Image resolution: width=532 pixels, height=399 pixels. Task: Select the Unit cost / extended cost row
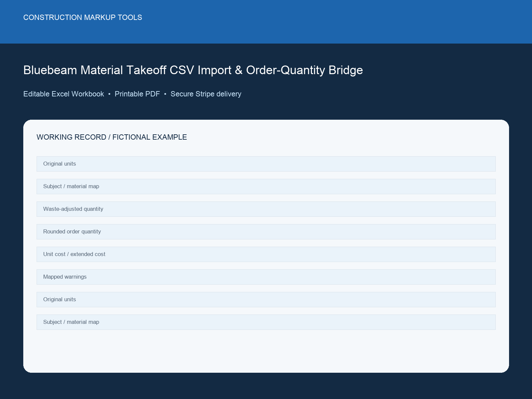click(266, 254)
